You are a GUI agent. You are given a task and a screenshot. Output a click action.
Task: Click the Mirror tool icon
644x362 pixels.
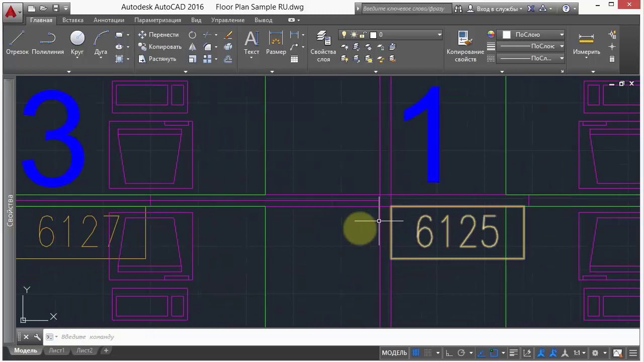[x=192, y=47]
